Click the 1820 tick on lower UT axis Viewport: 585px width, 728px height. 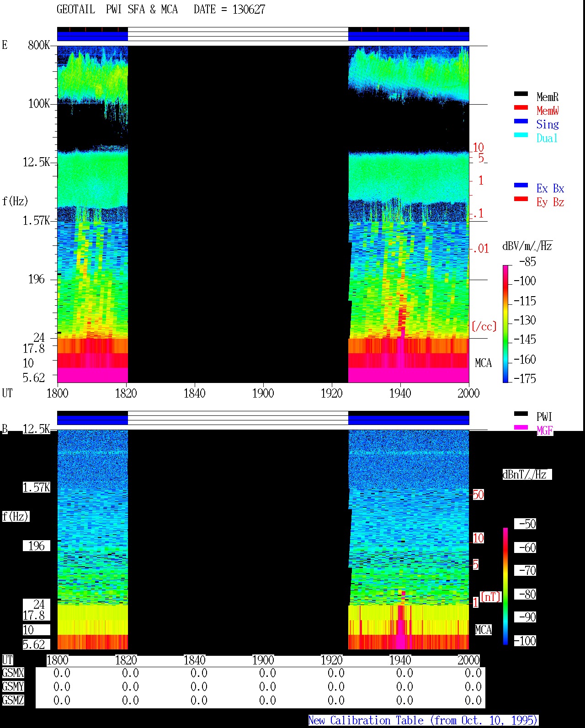pyautogui.click(x=126, y=660)
